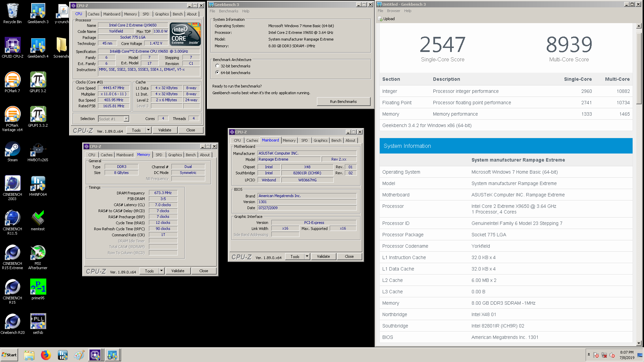The image size is (644, 362).
Task: Launch Geekbench 4 desktop shortcut
Action: point(38,48)
